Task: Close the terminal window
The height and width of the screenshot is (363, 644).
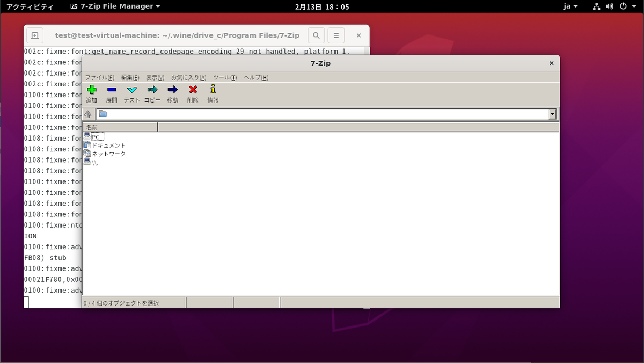Action: click(x=358, y=35)
